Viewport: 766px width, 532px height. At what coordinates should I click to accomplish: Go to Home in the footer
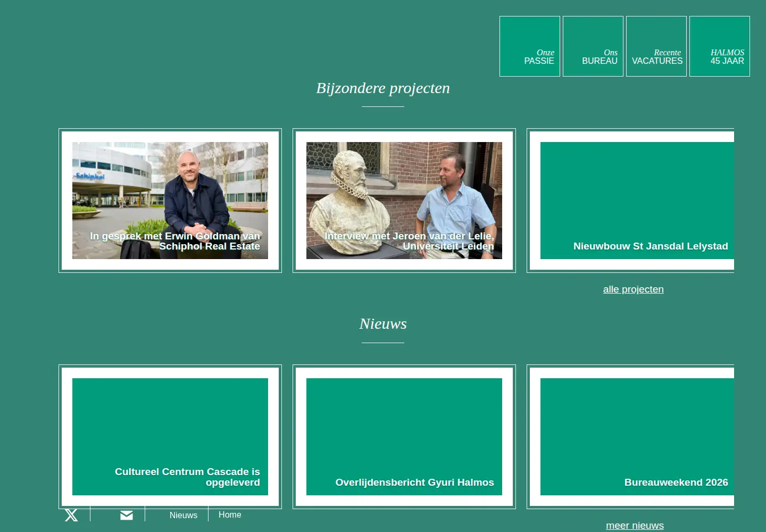[230, 514]
